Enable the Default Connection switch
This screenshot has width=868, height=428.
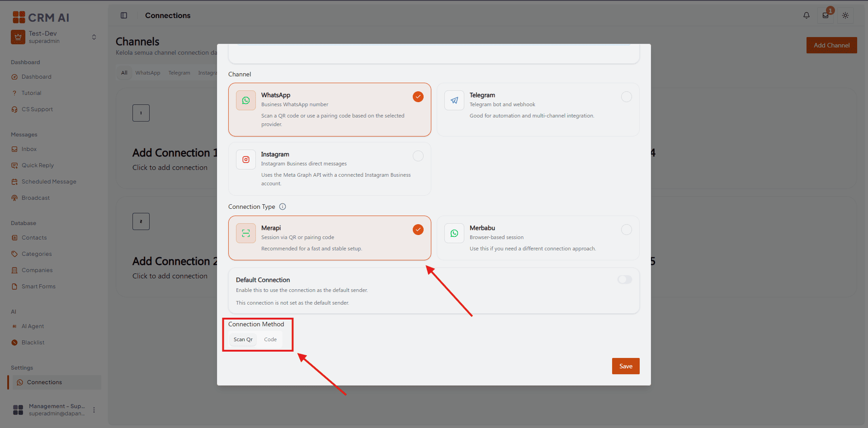(625, 280)
